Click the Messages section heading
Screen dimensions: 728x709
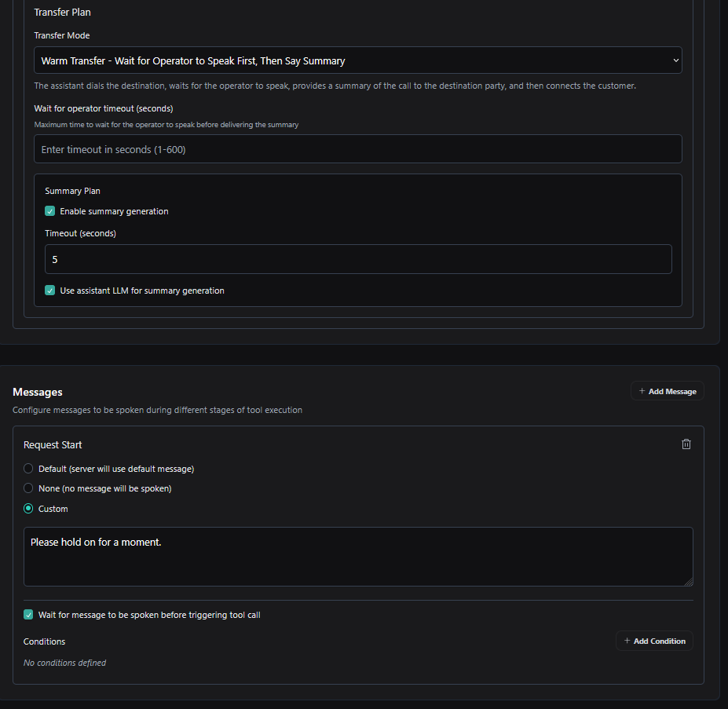pos(38,392)
